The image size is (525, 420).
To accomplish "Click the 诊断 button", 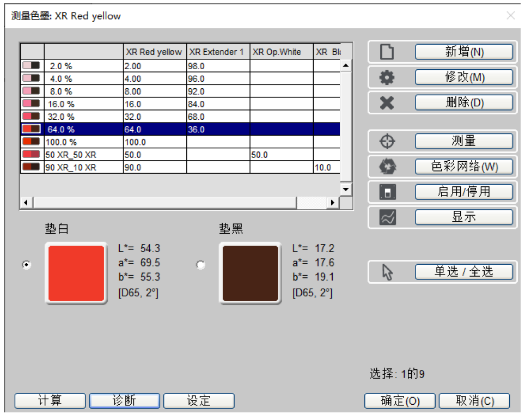I will click(x=124, y=401).
